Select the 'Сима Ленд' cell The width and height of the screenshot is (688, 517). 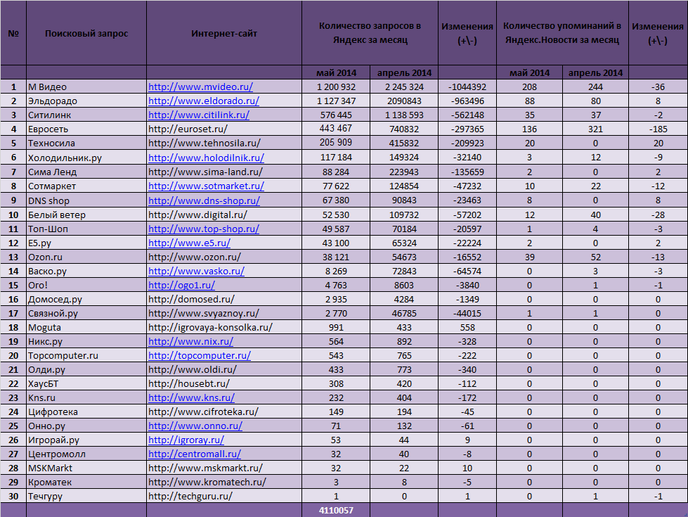click(x=86, y=172)
